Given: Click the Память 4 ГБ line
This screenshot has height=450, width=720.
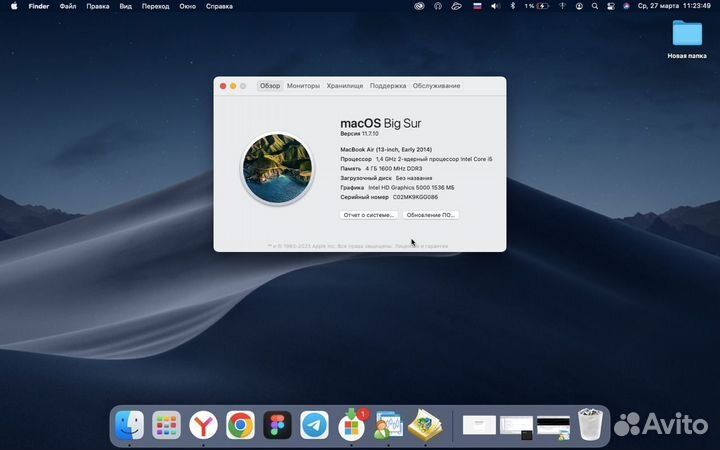Looking at the screenshot, I should [x=381, y=169].
